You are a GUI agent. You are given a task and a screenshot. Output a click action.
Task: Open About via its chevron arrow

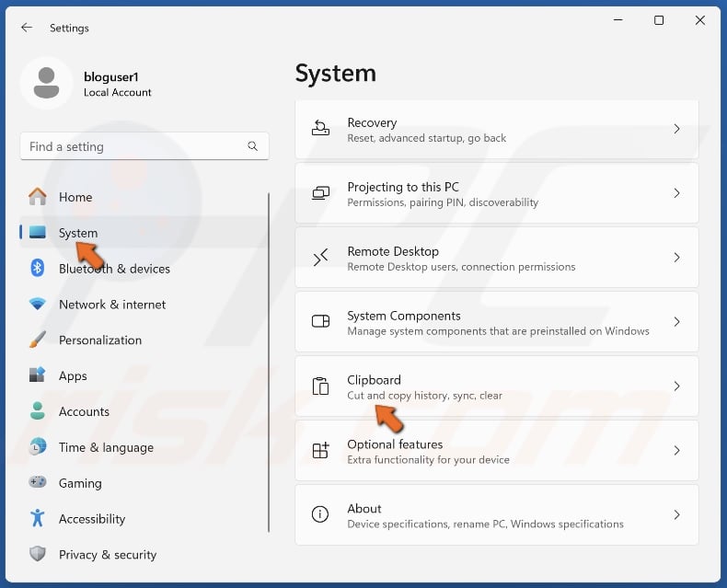pos(677,514)
